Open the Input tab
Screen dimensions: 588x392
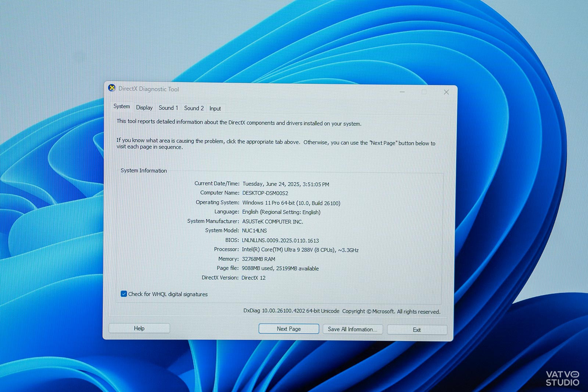215,108
